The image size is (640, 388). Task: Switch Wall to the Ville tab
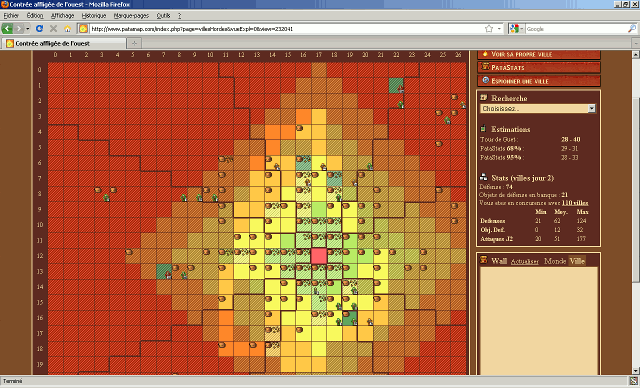tap(577, 261)
